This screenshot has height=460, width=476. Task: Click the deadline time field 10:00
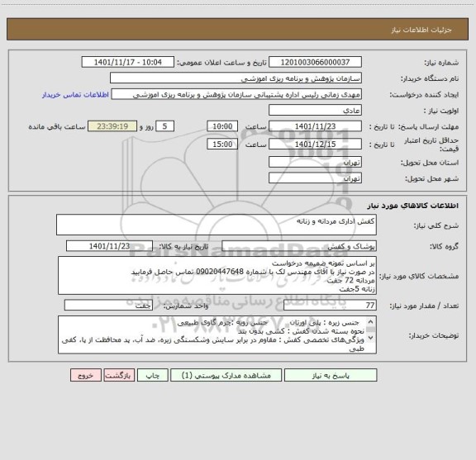coord(222,126)
